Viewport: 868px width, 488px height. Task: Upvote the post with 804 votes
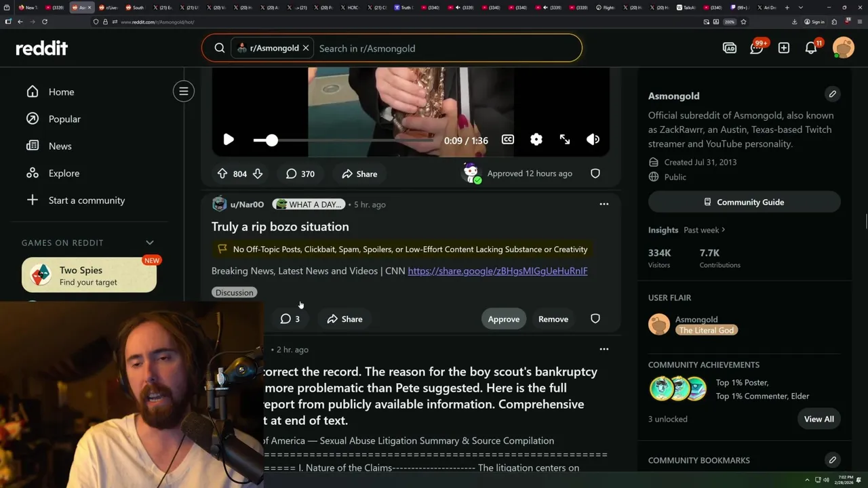[x=222, y=174]
